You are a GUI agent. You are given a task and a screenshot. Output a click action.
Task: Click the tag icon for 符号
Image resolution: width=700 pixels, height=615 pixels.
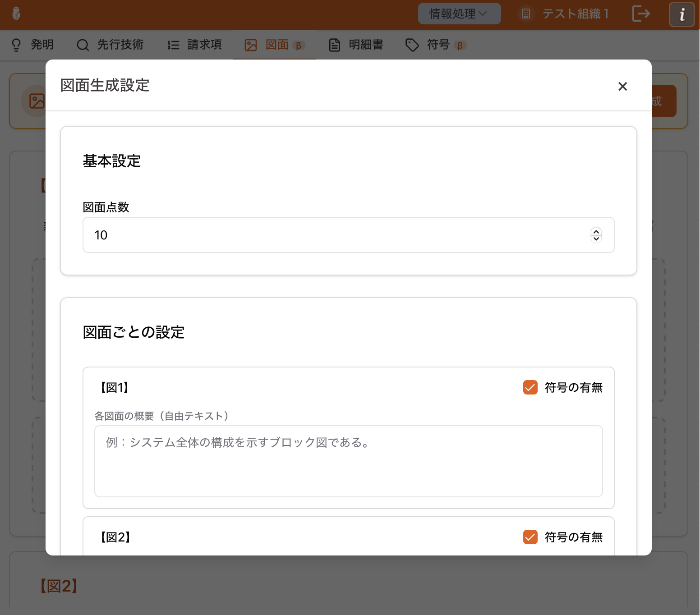[x=412, y=45]
